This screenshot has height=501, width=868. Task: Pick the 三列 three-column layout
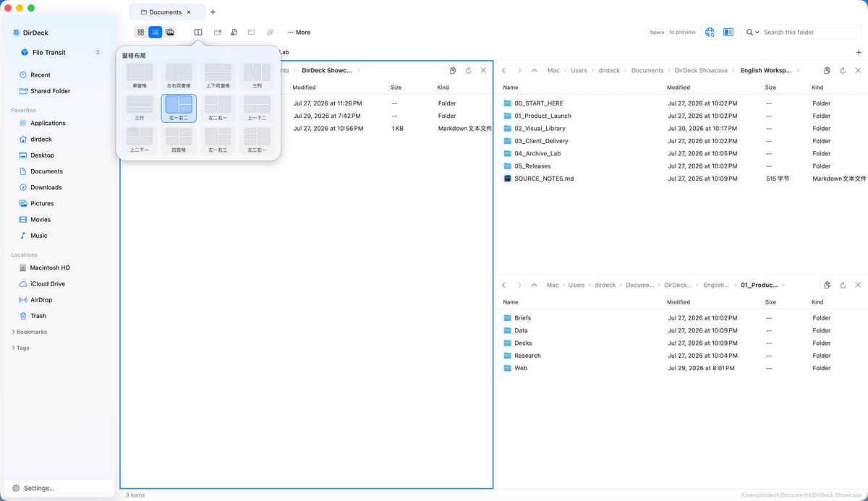click(x=257, y=76)
